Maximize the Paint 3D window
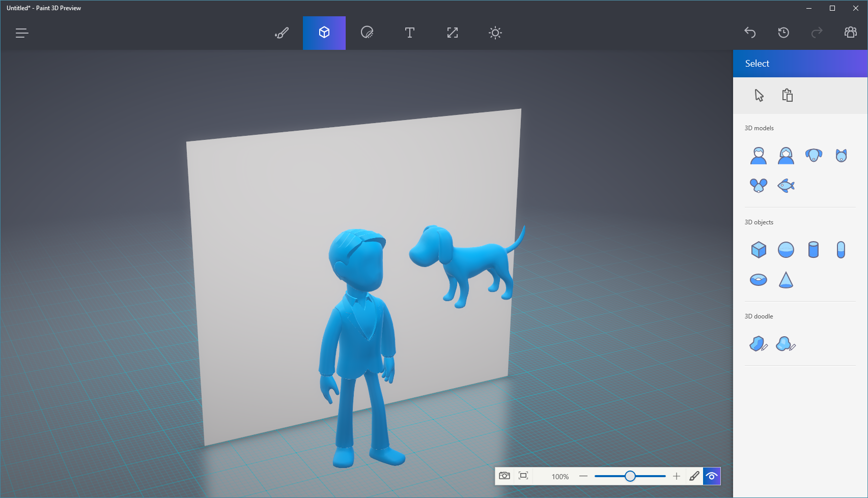 [832, 8]
